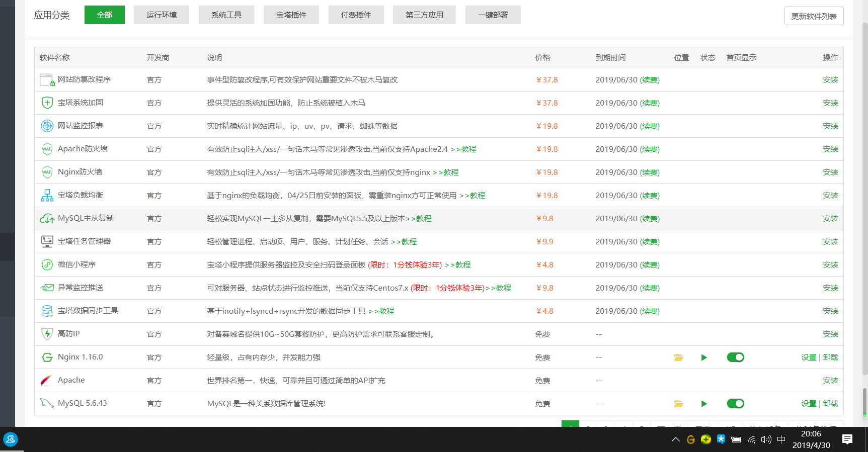Screen dimensions: 868x452
Task: Click 卸载 for MySQL 5.6.43
Action: (831, 404)
